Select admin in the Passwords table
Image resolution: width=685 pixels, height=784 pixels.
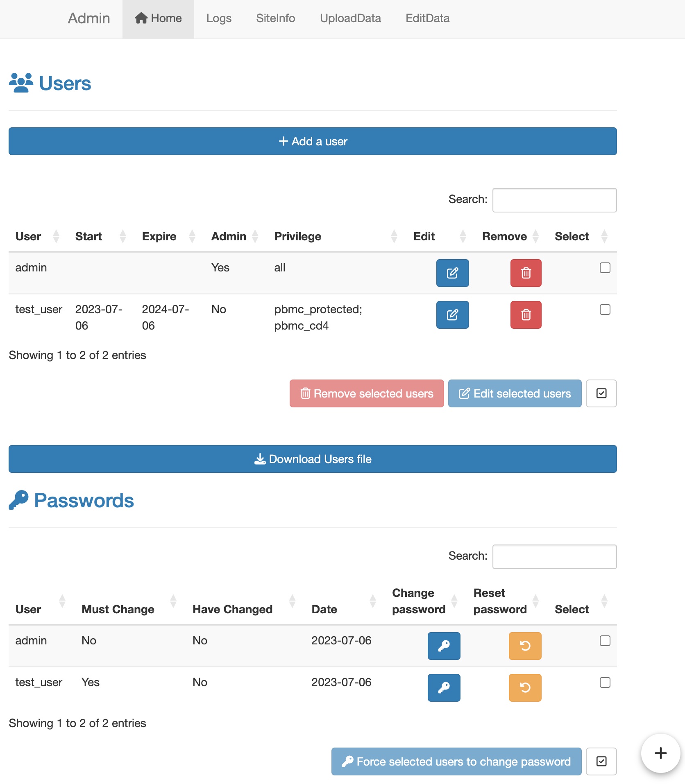605,641
